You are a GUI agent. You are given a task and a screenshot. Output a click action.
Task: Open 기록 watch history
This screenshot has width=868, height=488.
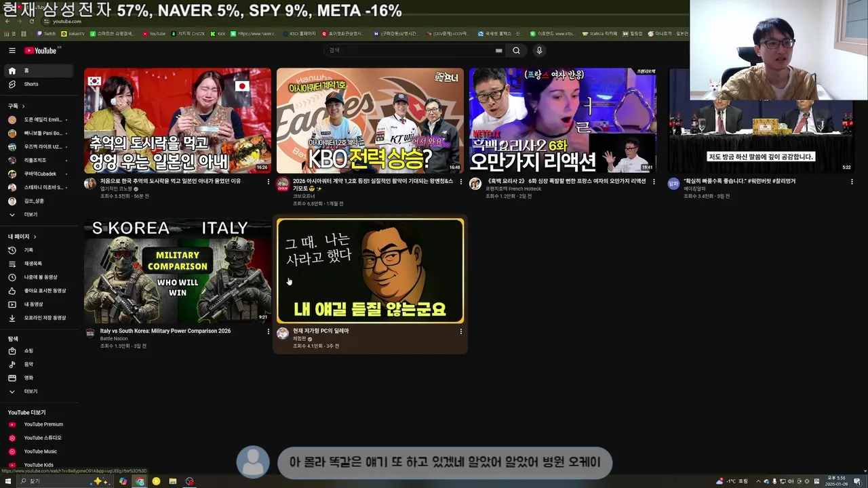(x=39, y=250)
